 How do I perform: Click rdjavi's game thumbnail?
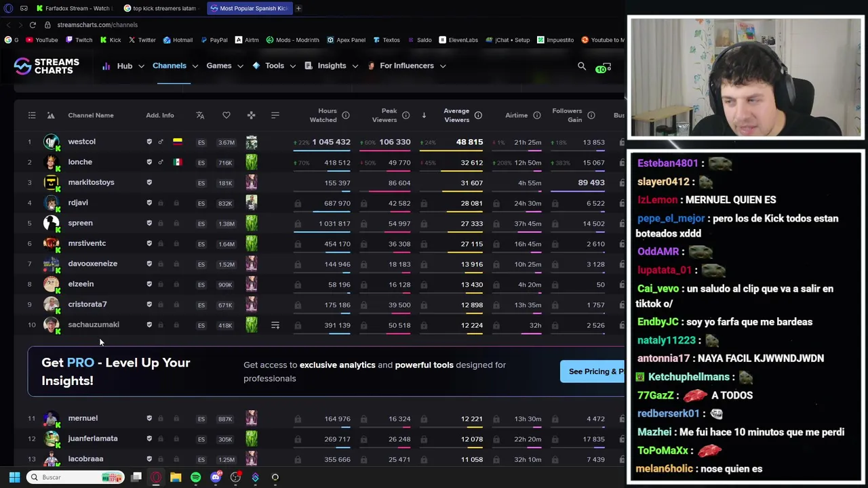(x=252, y=203)
